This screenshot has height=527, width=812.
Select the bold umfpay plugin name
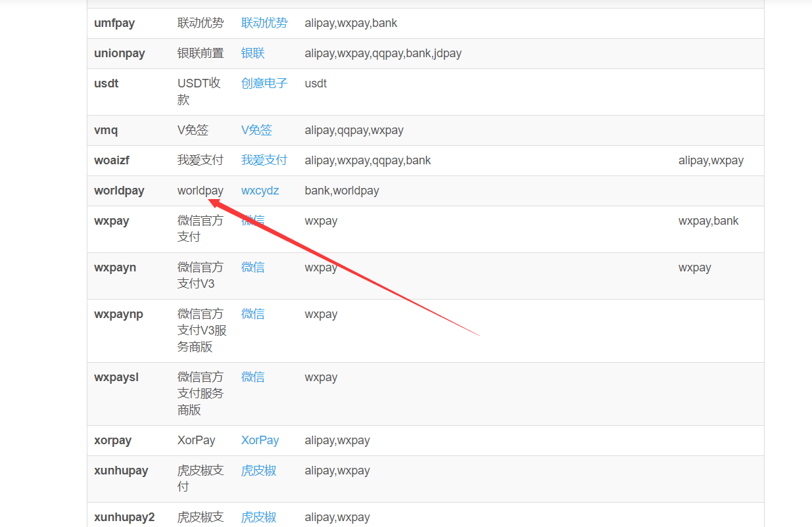114,23
